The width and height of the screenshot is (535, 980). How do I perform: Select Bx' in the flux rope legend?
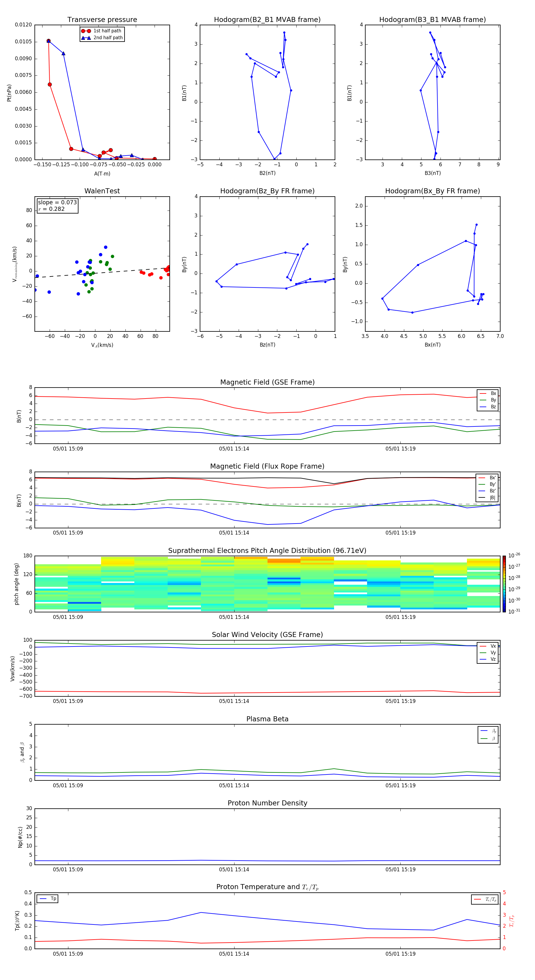[487, 478]
